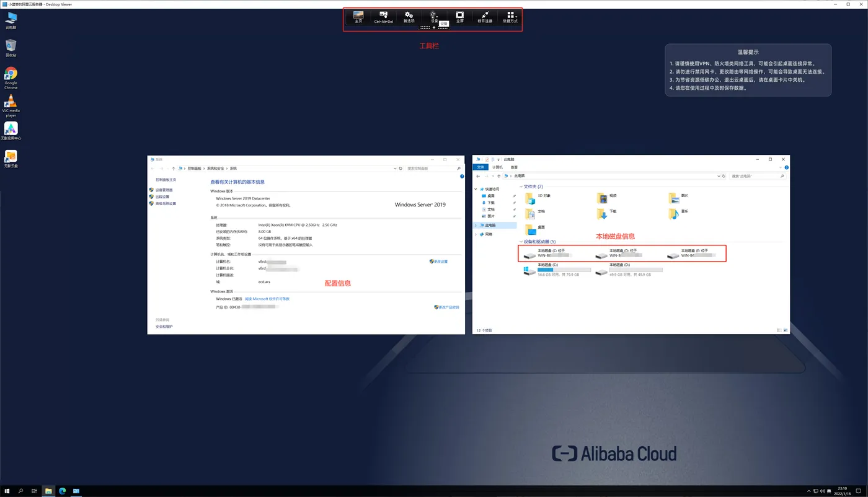Collapse 快速访问 in the navigation pane
This screenshot has width=868, height=497.
click(x=476, y=189)
